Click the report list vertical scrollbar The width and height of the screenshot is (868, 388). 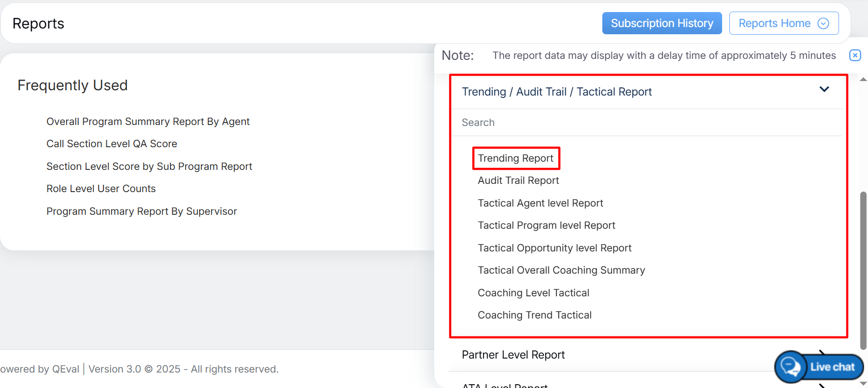[x=863, y=270]
